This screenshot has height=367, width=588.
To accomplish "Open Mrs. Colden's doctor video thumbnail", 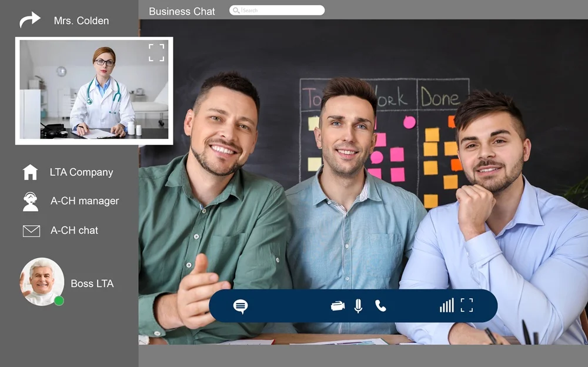I will coord(94,91).
